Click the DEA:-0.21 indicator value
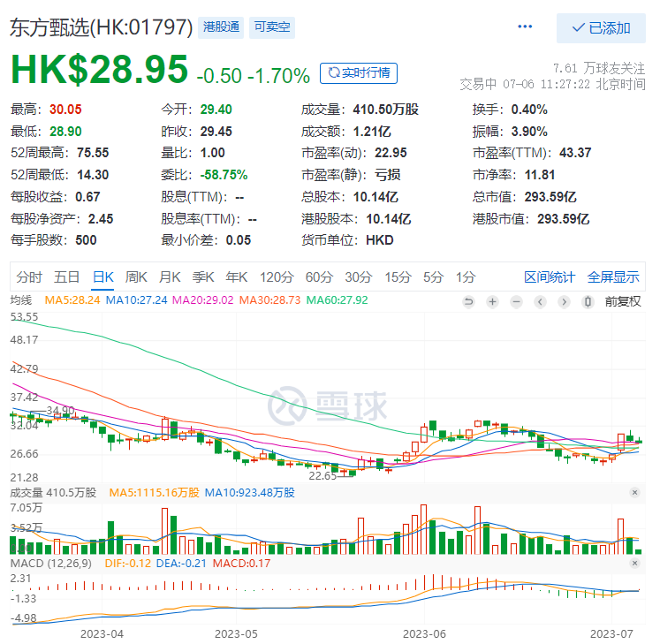Screen dimensions: 660x644 tap(181, 564)
